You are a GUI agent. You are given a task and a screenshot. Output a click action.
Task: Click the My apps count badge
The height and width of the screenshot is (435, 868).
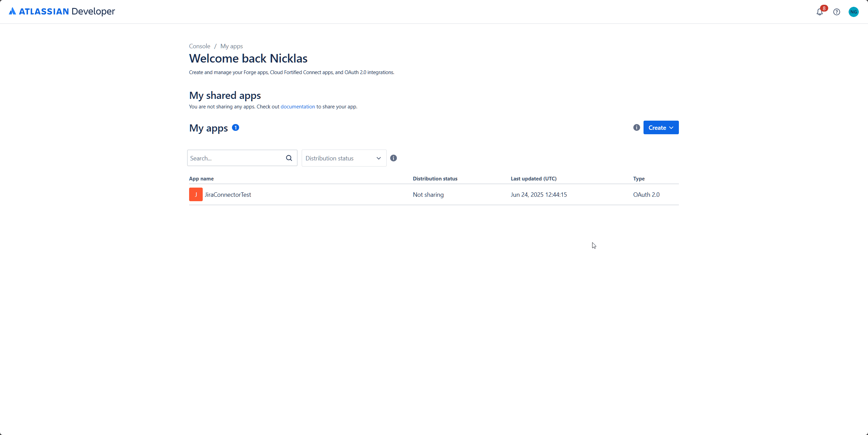[235, 127]
